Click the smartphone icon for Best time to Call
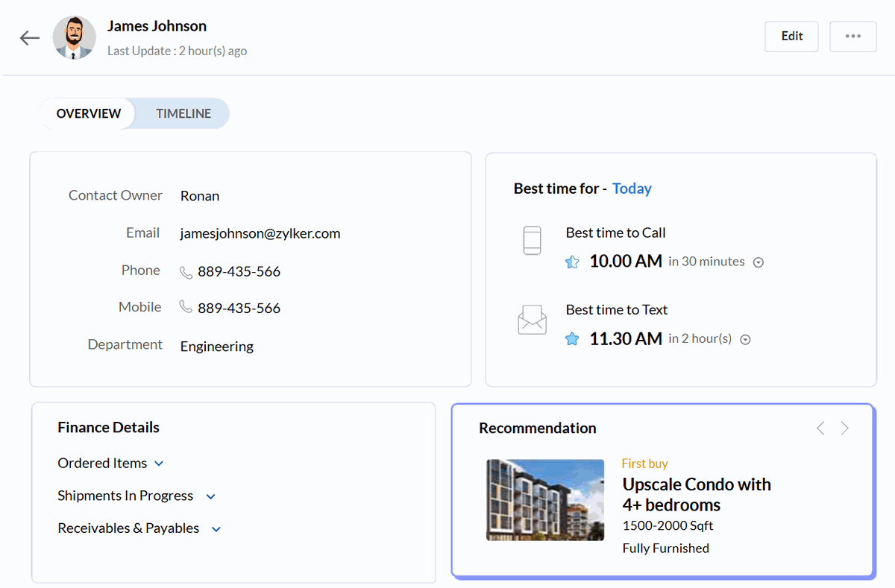The image size is (895, 588). (x=532, y=241)
